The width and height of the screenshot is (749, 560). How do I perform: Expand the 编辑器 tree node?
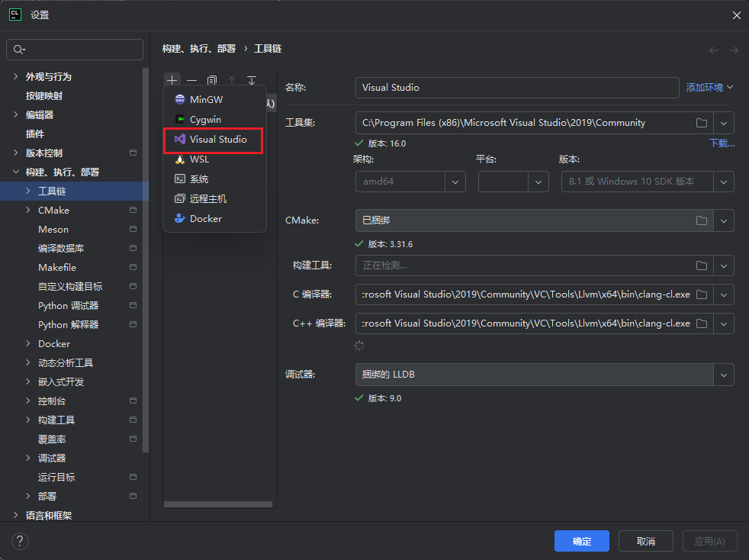pyautogui.click(x=16, y=114)
